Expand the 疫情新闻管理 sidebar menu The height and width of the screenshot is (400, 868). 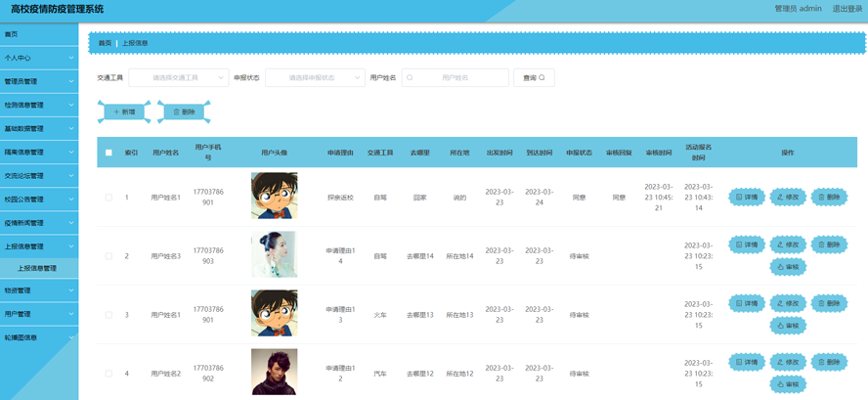click(x=39, y=223)
